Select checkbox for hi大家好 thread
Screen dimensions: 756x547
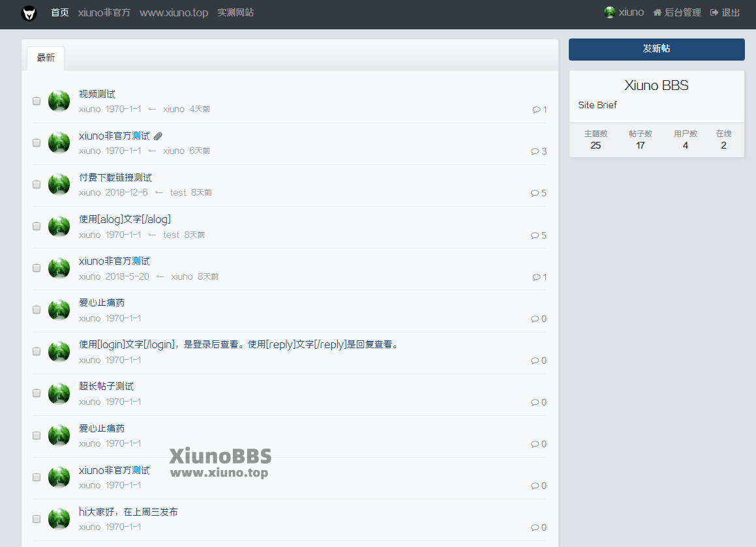coord(37,519)
